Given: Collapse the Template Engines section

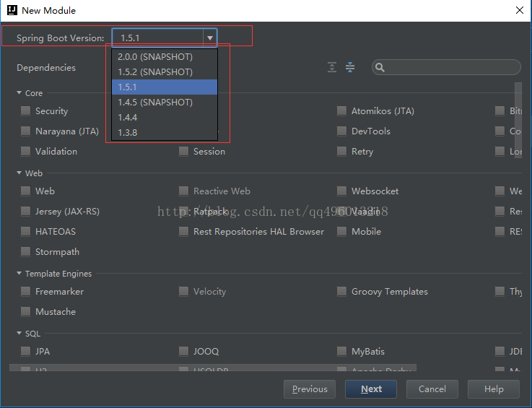Looking at the screenshot, I should click(x=19, y=273).
